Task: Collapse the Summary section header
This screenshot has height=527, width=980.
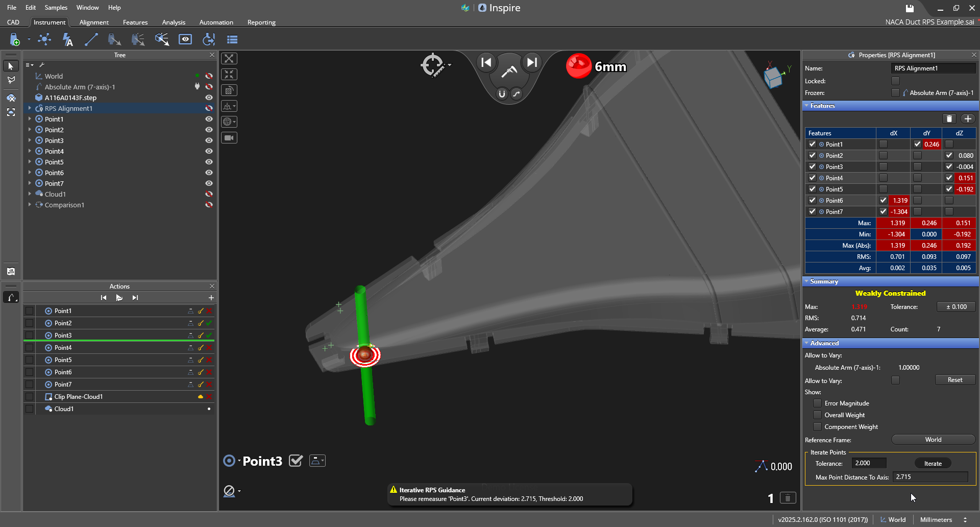Action: (891, 281)
